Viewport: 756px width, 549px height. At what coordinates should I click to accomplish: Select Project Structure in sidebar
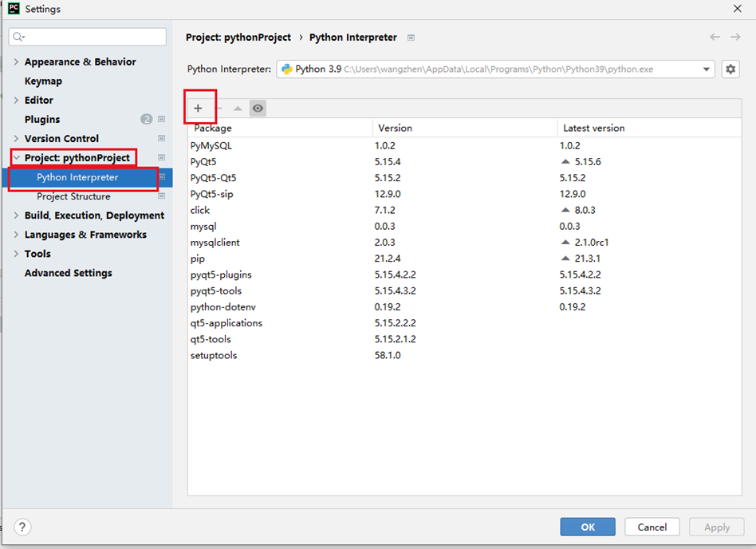click(74, 196)
